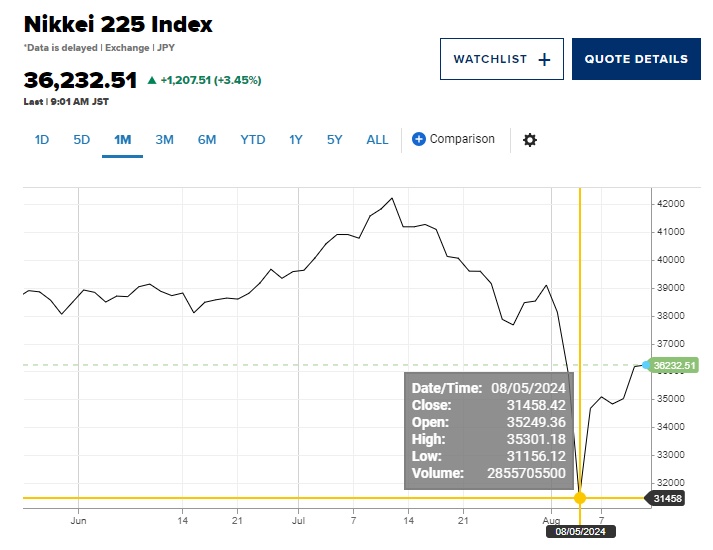The image size is (713, 550).
Task: Show the 6M chart range
Action: (x=207, y=140)
